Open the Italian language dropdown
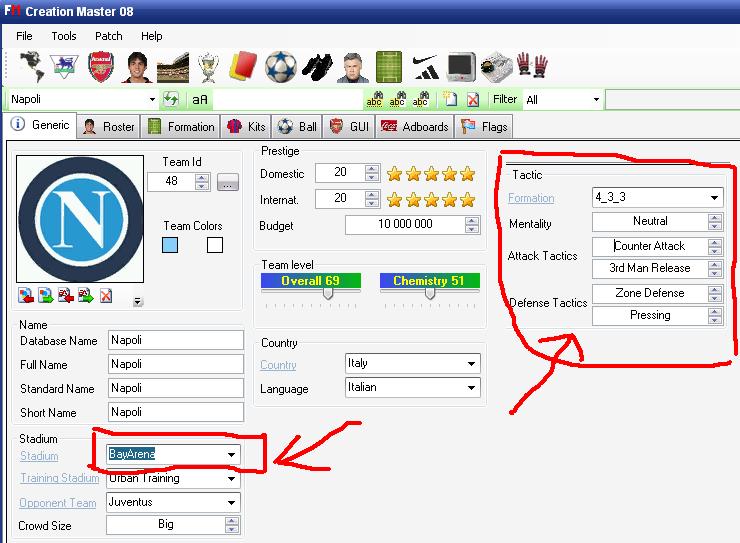This screenshot has height=543, width=740. pyautogui.click(x=471, y=388)
